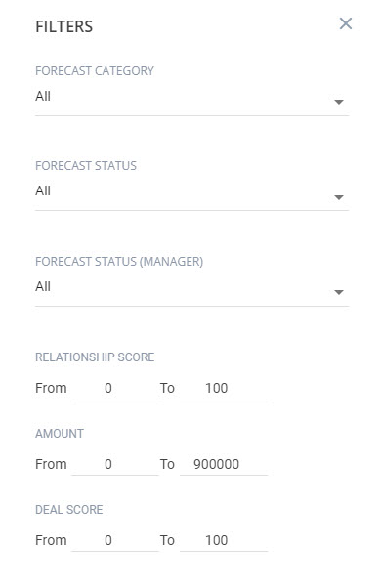This screenshot has width=381, height=588.
Task: Click the FORECAST STATUS label
Action: 86,166
